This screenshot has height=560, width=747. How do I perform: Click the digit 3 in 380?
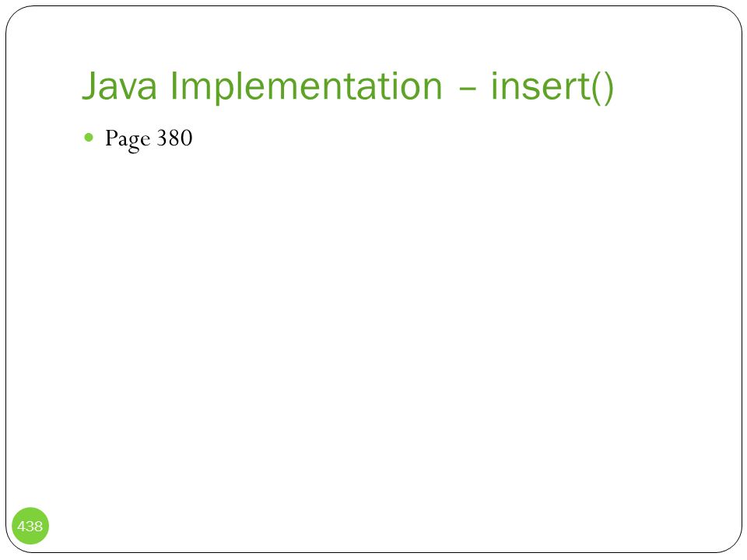[163, 138]
